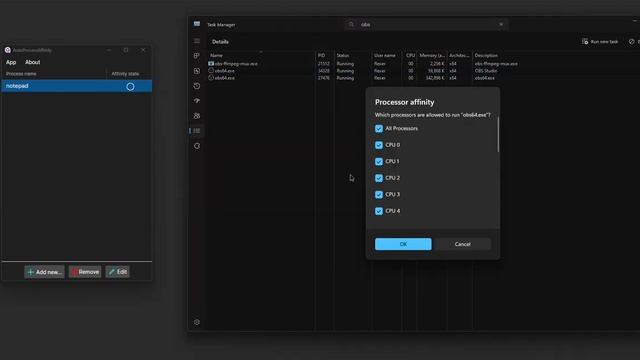Uncheck the CPU 4 checkbox

click(x=379, y=211)
